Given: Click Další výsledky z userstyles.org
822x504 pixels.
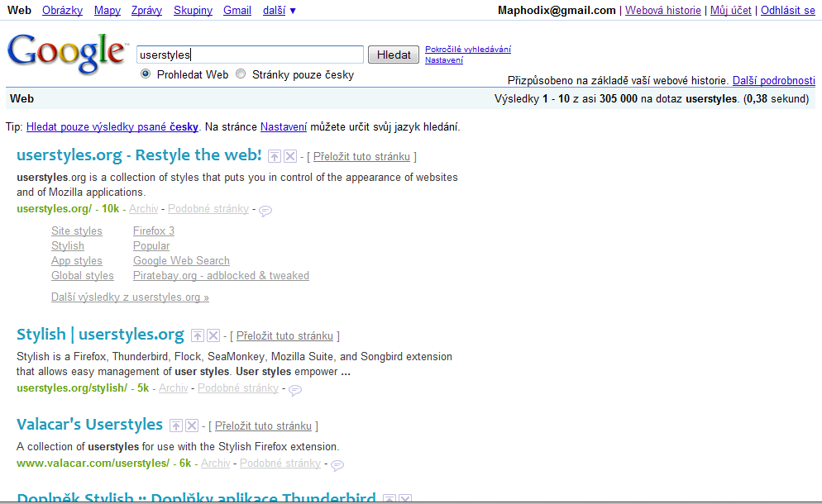Looking at the screenshot, I should coord(130,297).
